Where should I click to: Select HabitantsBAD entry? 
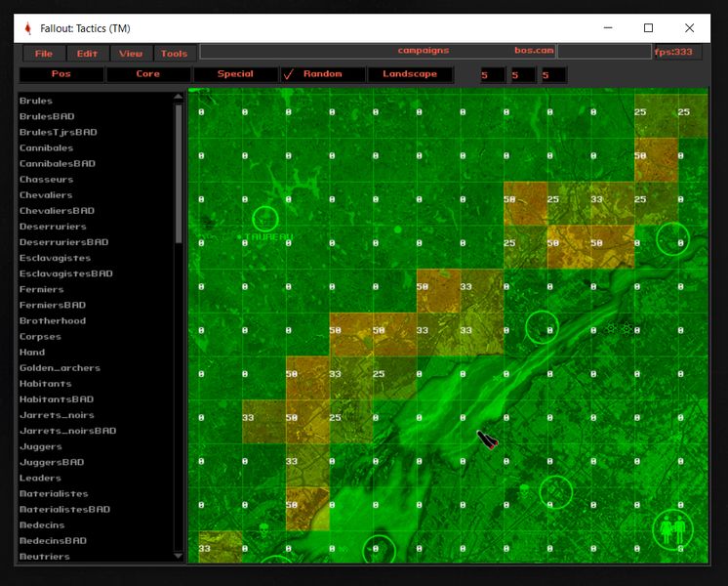coord(57,399)
